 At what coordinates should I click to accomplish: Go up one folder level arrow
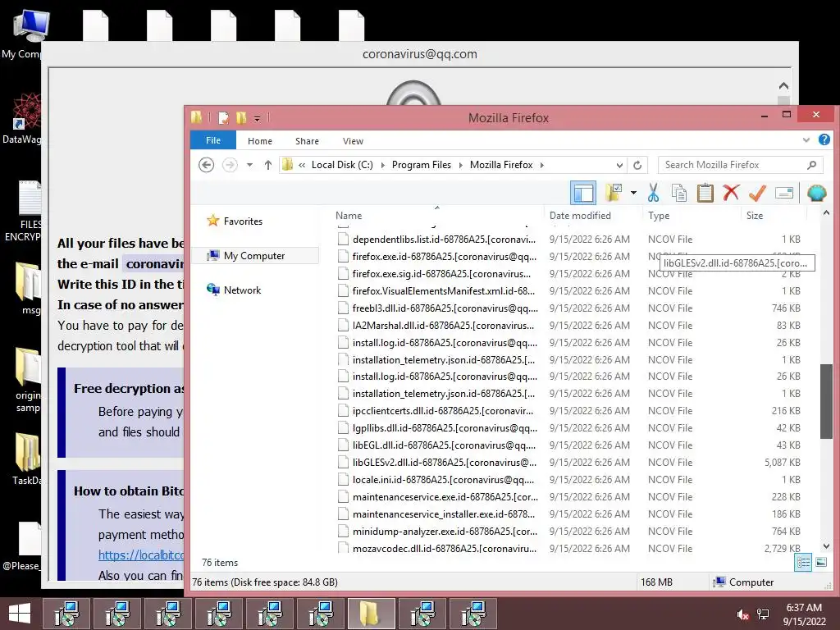pyautogui.click(x=268, y=165)
